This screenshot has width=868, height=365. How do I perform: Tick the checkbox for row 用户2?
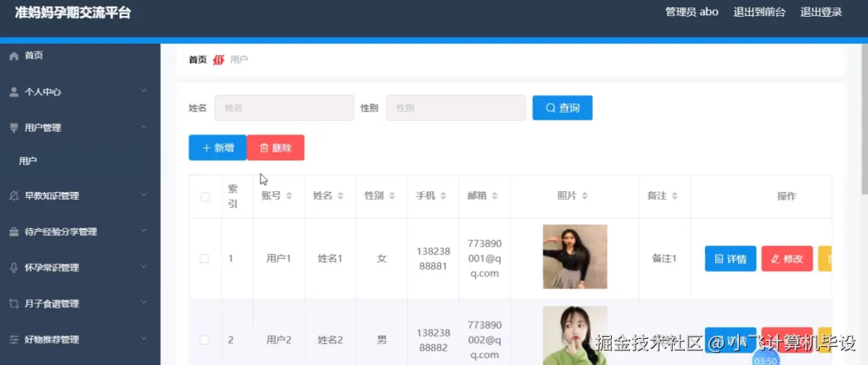[204, 340]
